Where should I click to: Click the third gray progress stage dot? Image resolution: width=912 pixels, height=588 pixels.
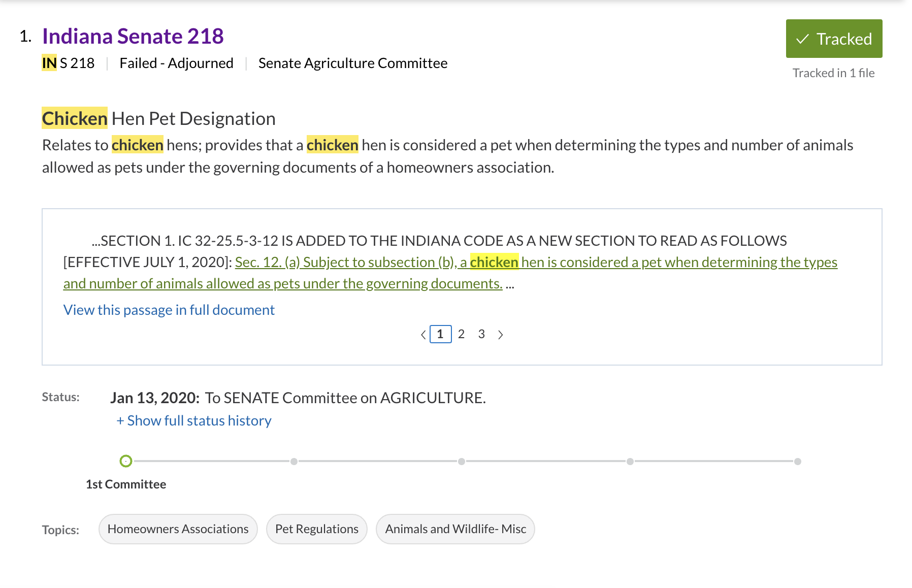(462, 462)
